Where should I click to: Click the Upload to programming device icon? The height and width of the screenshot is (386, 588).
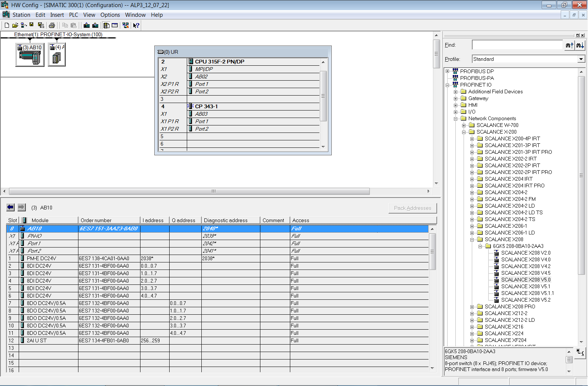click(x=95, y=25)
